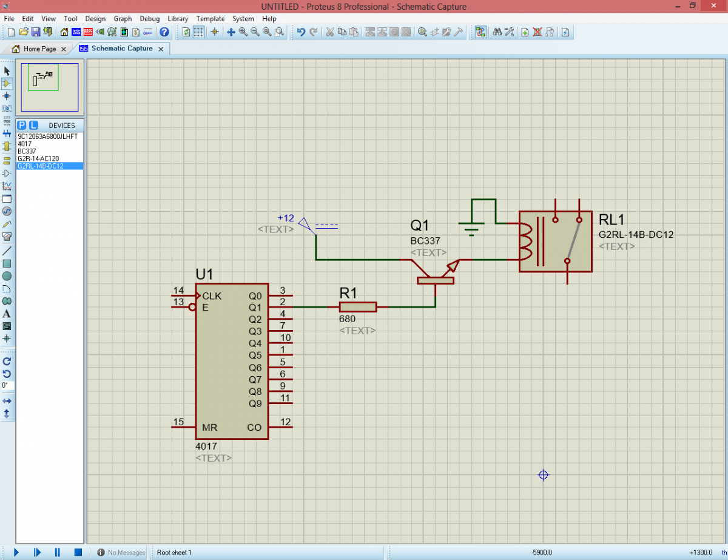Click the P pick devices button
Image resolution: width=728 pixels, height=560 pixels.
(x=22, y=125)
